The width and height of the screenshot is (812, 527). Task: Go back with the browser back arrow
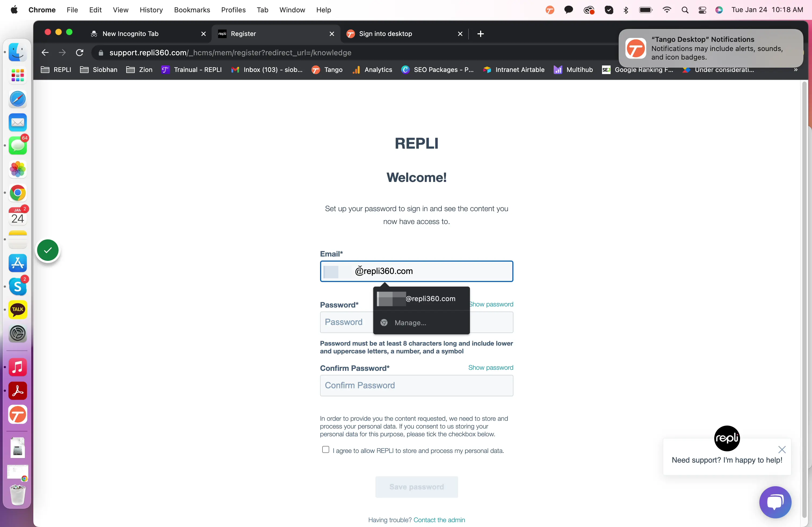(x=45, y=53)
